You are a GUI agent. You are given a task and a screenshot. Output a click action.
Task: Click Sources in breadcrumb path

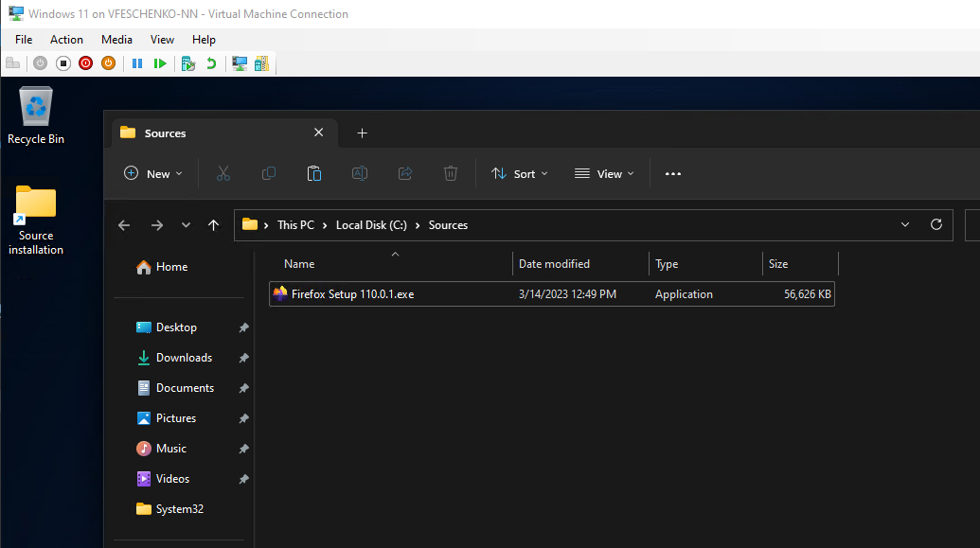click(x=448, y=225)
